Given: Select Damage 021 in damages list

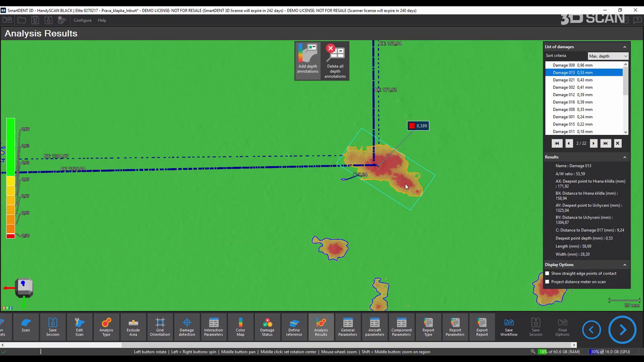Looking at the screenshot, I should point(573,80).
